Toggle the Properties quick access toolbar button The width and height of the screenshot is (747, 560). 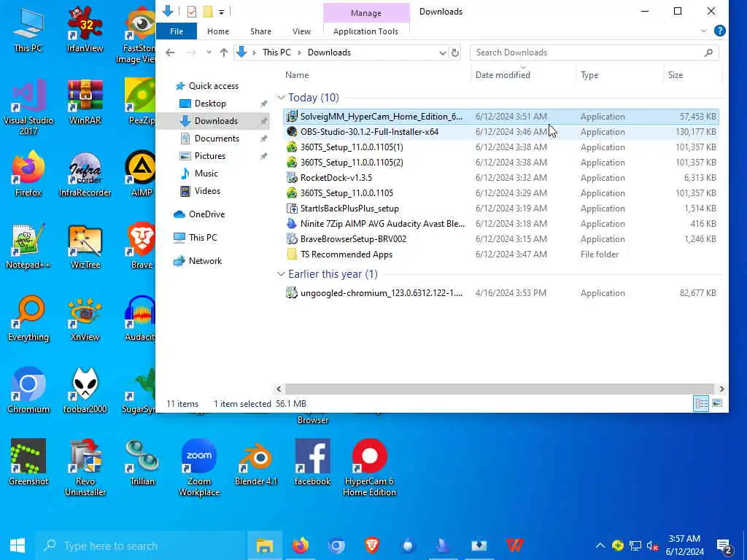tap(192, 12)
